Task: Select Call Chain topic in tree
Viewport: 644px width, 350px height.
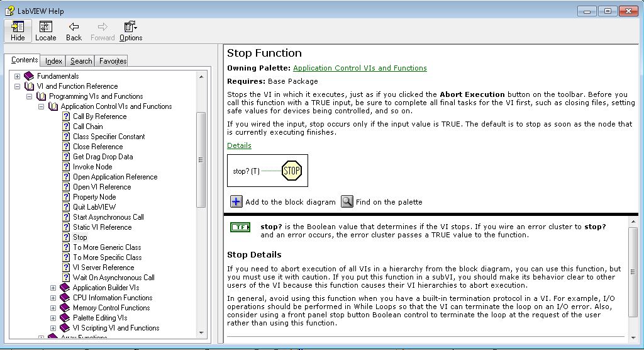Action: [x=88, y=127]
